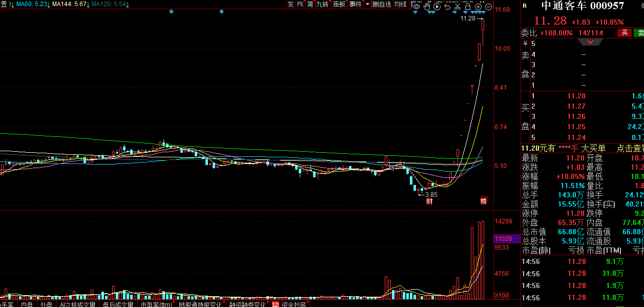The height and width of the screenshot is (307, 644).
Task: Click the green 卖 sell button
Action: tap(639, 33)
